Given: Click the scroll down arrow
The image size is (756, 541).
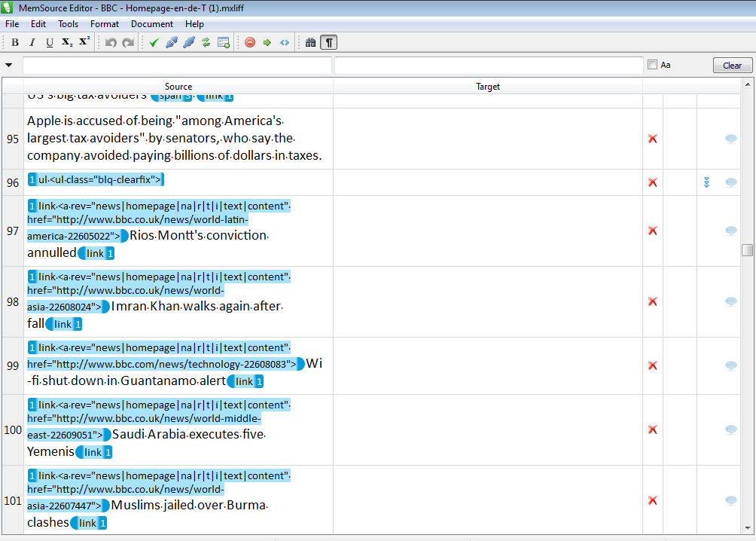Looking at the screenshot, I should click(x=747, y=528).
